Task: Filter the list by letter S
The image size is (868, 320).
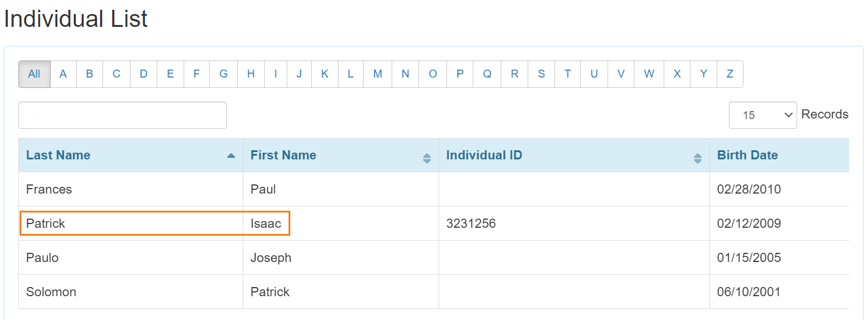Action: [x=541, y=74]
